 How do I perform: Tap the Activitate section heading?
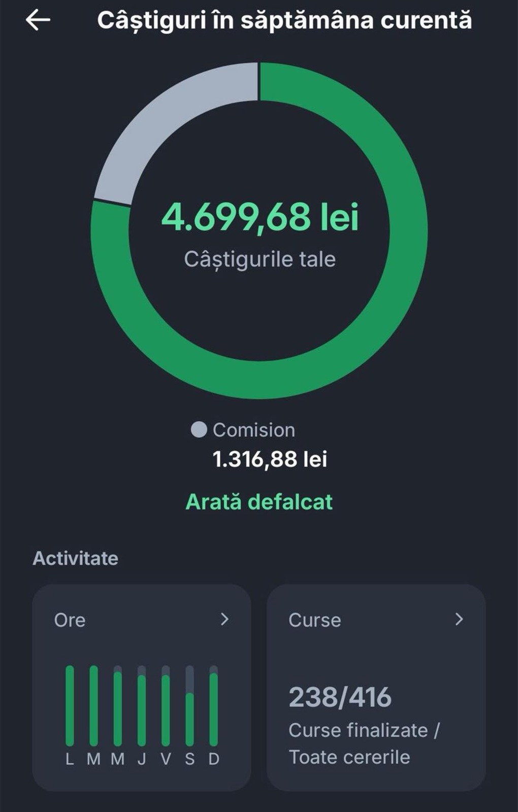[x=75, y=558]
